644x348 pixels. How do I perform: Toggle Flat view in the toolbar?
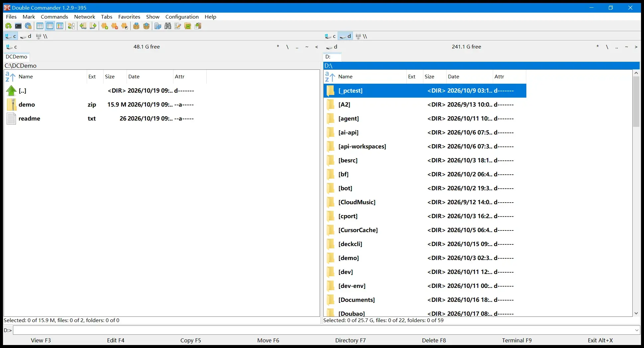71,26
